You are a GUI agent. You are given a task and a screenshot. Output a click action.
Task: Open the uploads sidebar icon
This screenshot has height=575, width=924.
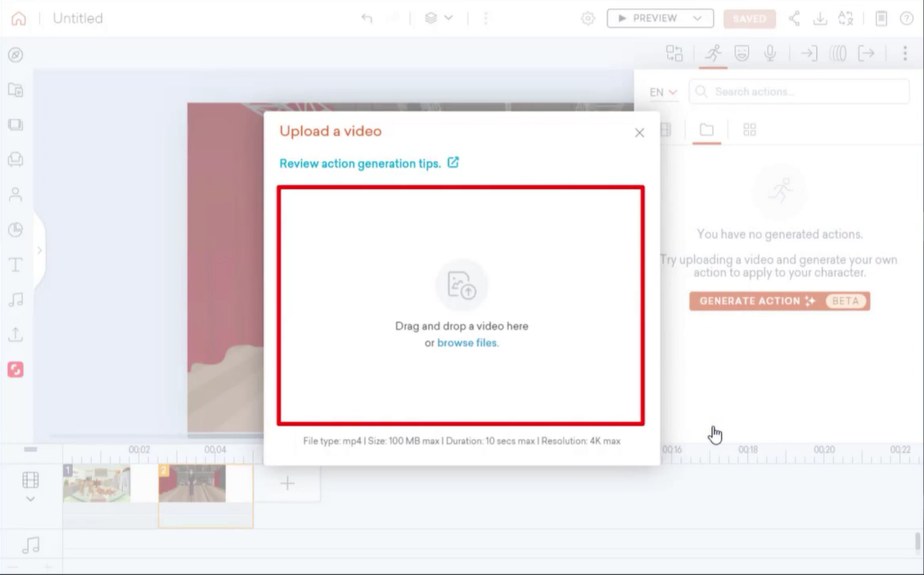16,335
